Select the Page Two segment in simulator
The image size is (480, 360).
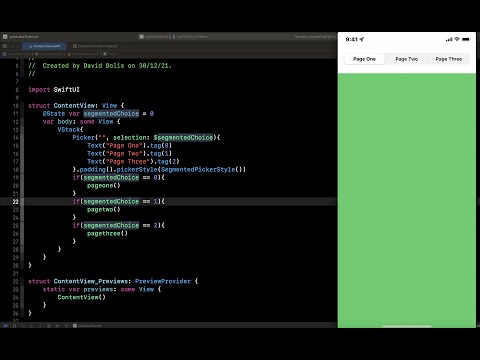point(407,59)
